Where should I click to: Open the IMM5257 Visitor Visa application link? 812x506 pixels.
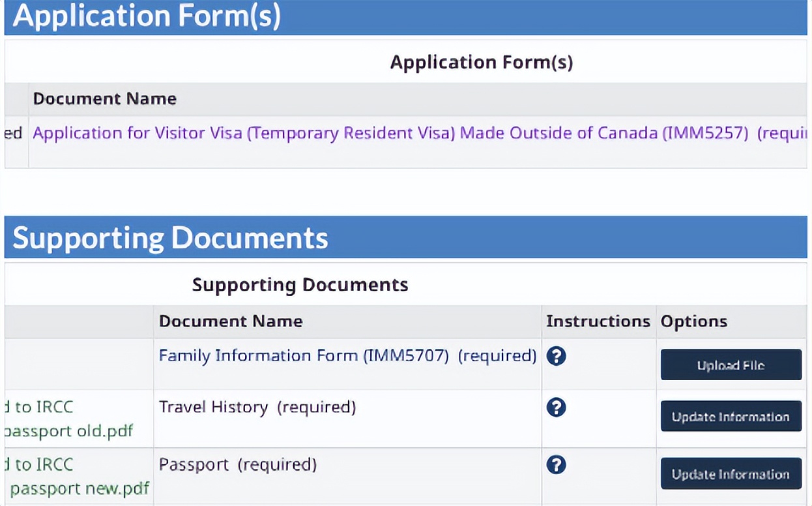390,133
